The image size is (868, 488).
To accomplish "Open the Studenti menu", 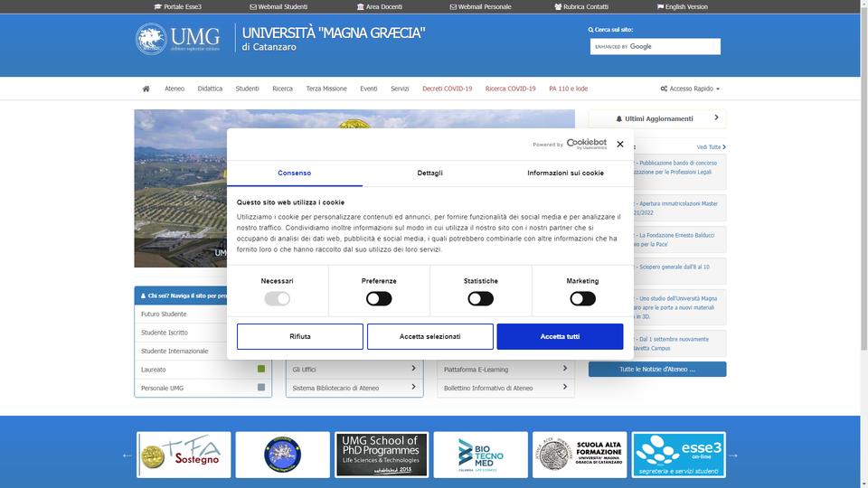I will pos(247,89).
